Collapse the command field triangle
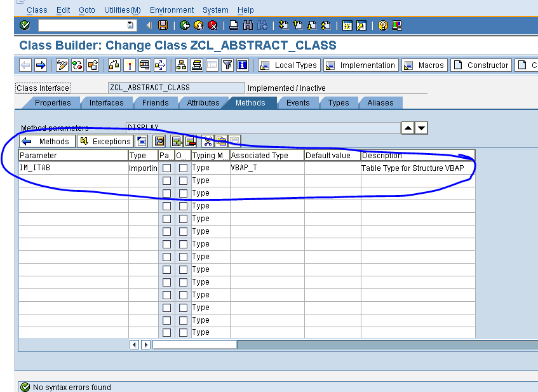Viewport: 538px width, 392px height. (149, 25)
